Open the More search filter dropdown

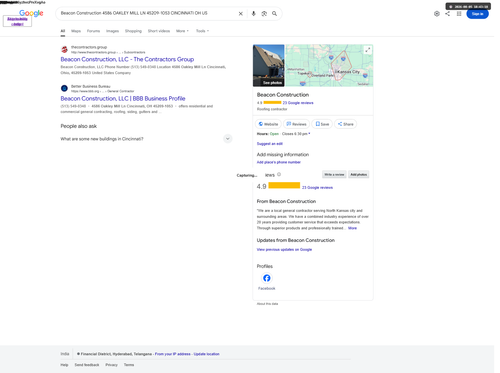coord(182,31)
